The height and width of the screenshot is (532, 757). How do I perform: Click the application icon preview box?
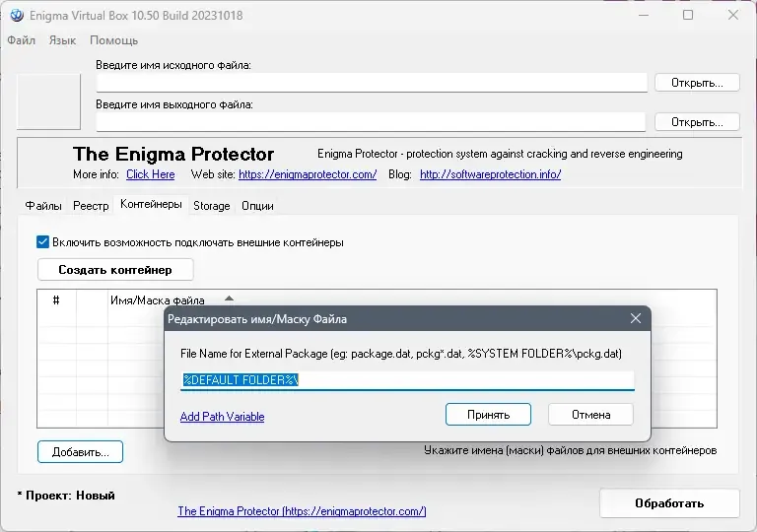(x=48, y=101)
